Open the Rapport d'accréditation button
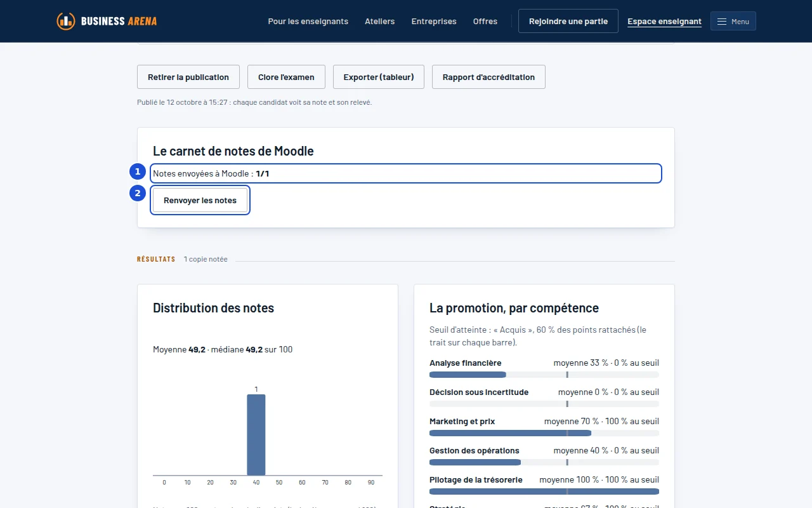Viewport: 812px width, 508px height. (x=488, y=77)
